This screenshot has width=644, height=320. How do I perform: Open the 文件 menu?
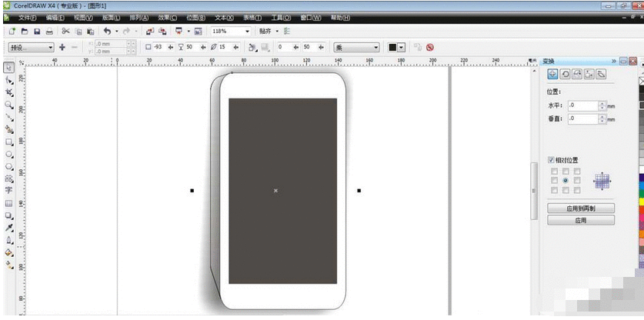click(26, 17)
